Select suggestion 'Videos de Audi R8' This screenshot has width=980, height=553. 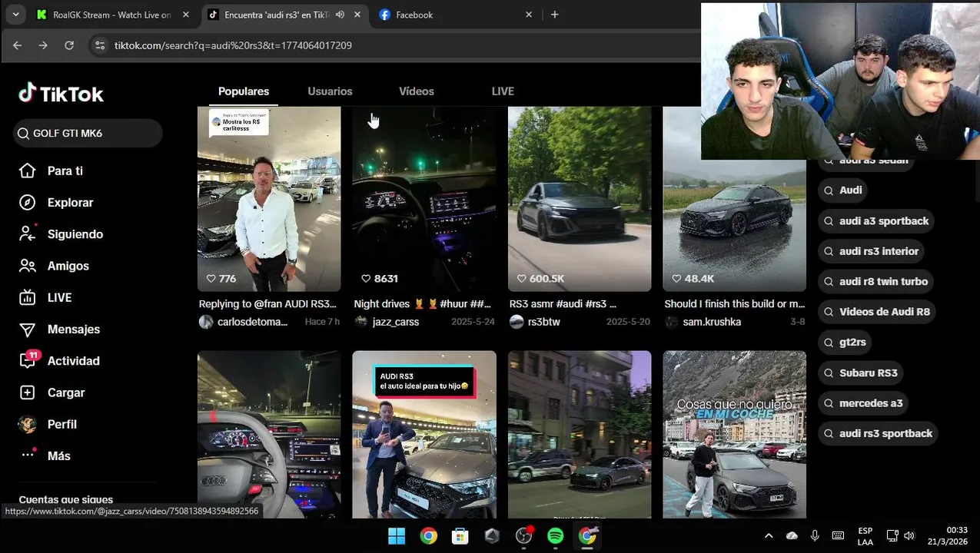coord(877,312)
